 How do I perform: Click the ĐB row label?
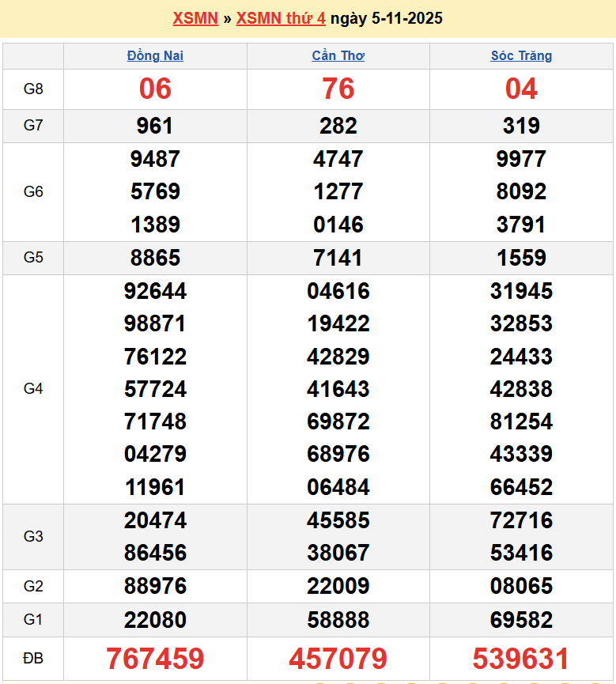(33, 659)
